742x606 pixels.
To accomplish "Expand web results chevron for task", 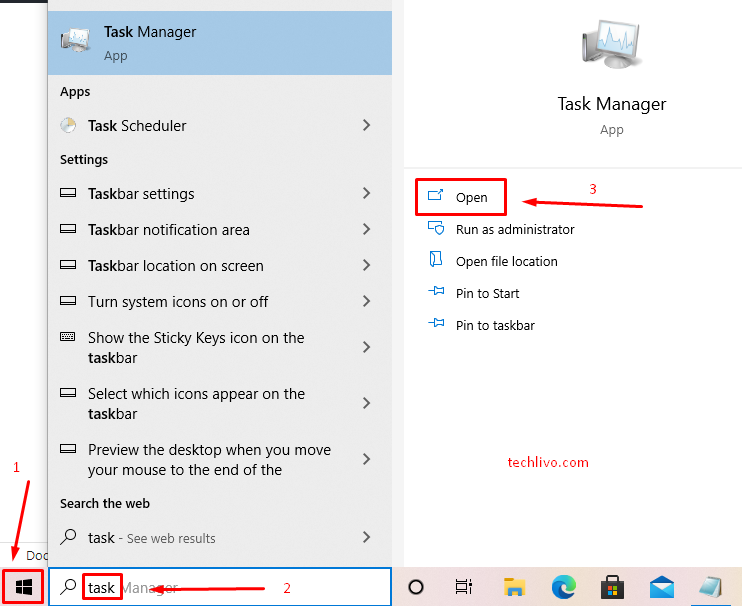I will tap(366, 537).
